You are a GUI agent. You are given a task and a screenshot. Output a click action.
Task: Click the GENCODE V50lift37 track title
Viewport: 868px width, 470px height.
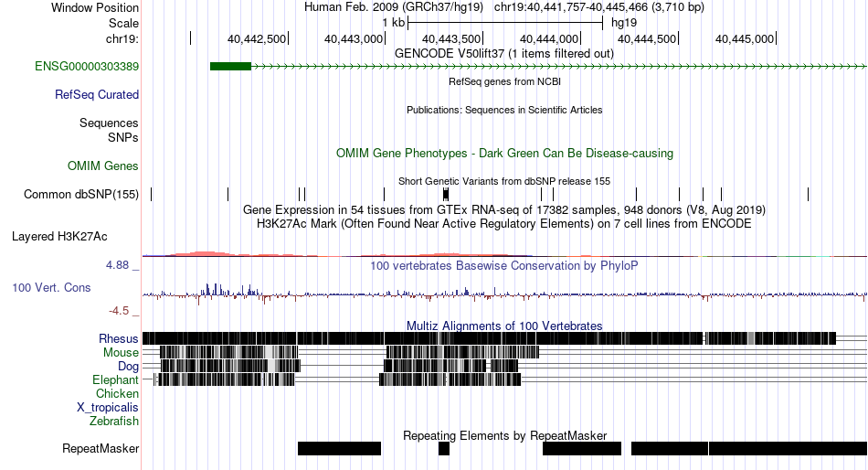click(504, 54)
